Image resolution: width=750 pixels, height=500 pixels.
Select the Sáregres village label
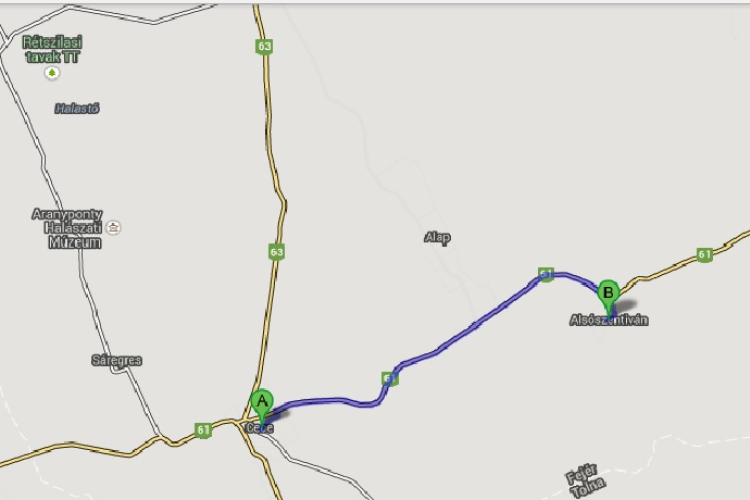pyautogui.click(x=117, y=360)
